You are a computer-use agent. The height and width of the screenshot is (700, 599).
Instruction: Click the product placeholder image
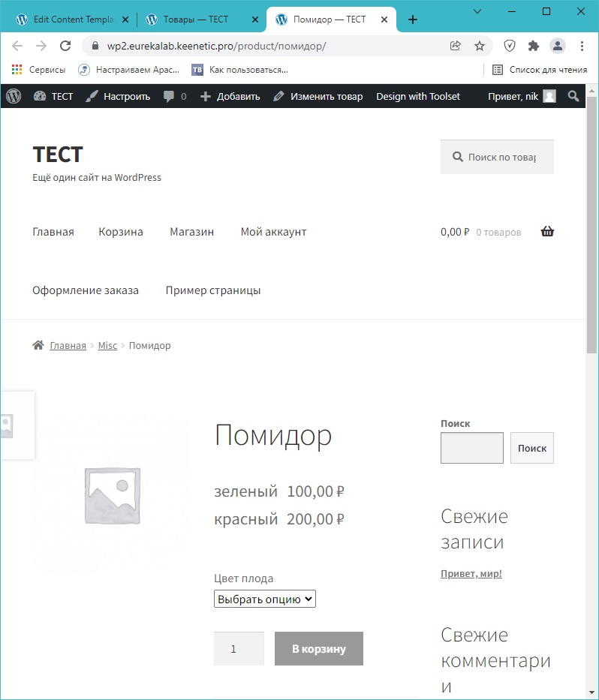113,495
